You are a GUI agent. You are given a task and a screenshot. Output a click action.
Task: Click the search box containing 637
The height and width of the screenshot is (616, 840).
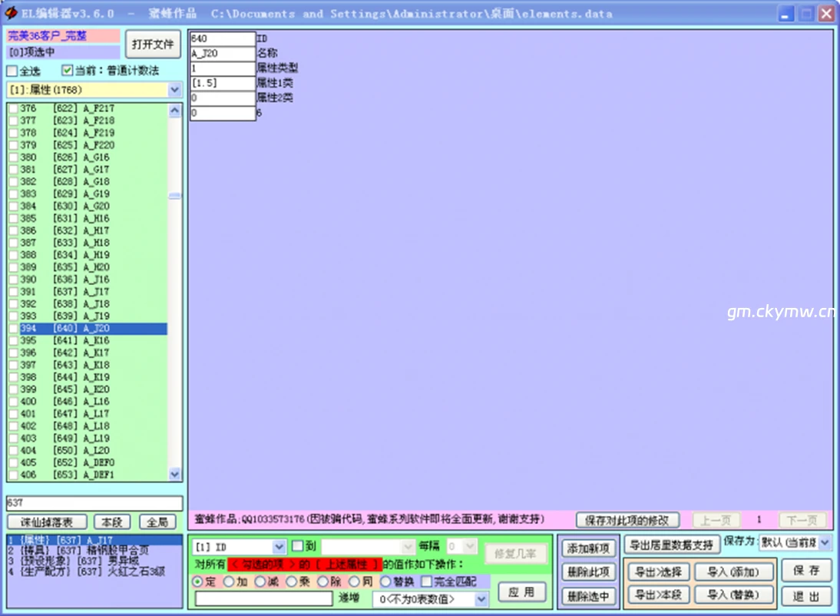(94, 503)
